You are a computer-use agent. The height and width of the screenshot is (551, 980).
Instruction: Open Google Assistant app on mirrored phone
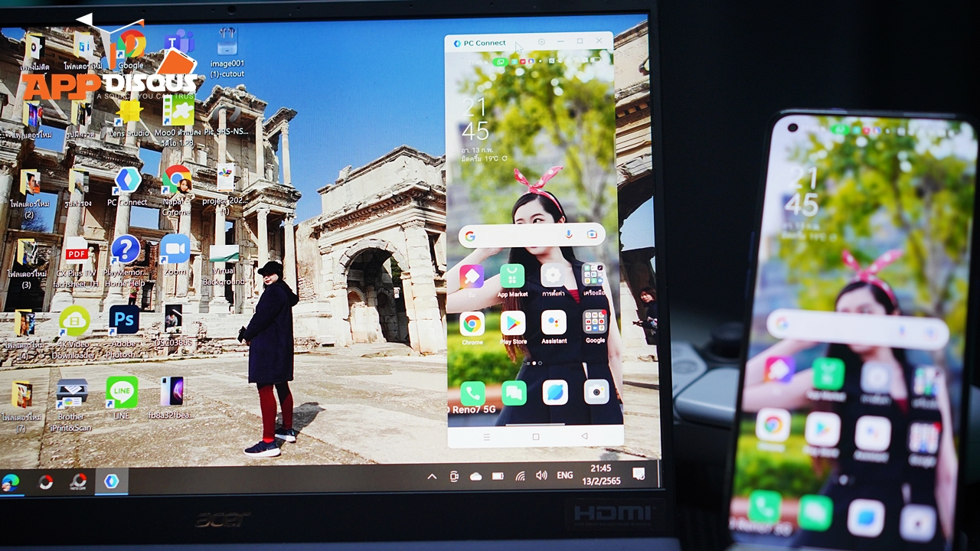(x=554, y=328)
